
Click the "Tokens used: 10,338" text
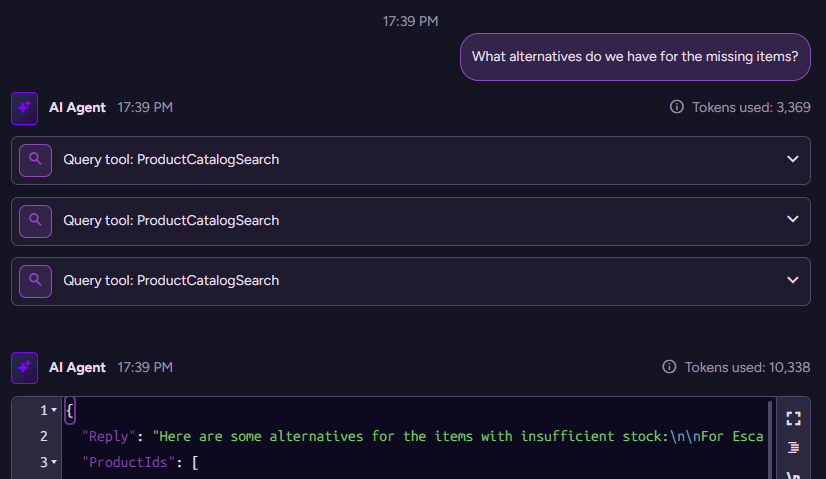[747, 367]
